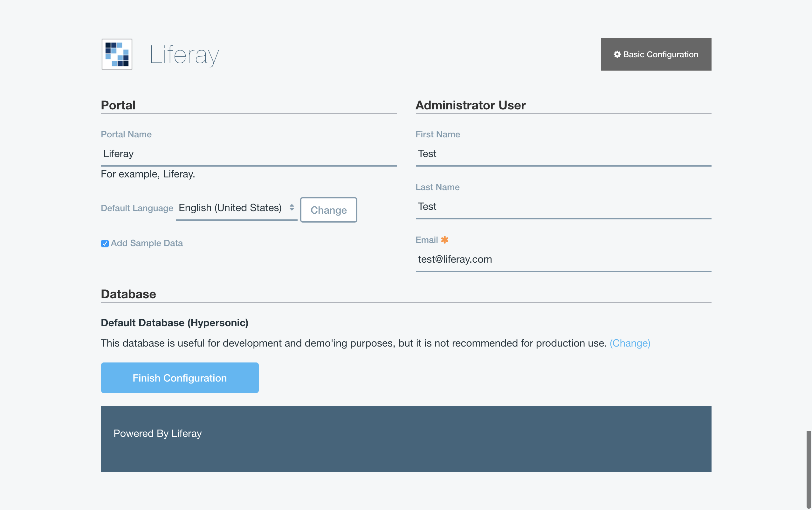Click the Portal section heading
This screenshot has width=812, height=510.
pyautogui.click(x=118, y=105)
